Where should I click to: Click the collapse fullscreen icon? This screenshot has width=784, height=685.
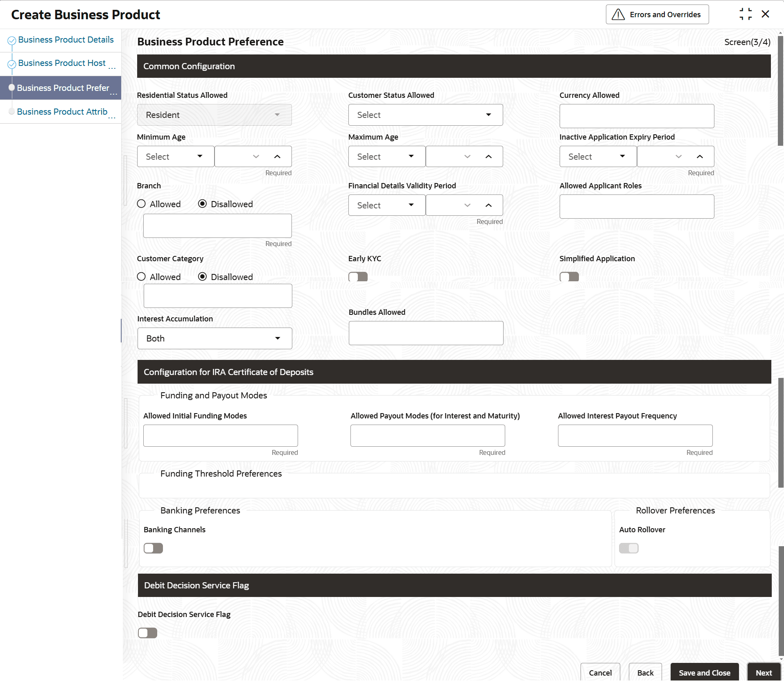pos(746,14)
